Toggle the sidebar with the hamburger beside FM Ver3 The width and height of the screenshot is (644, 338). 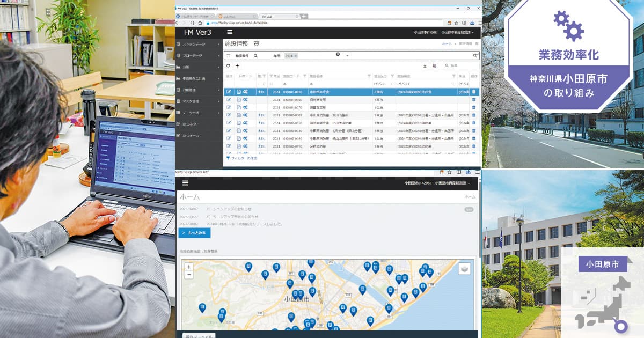[x=230, y=33]
